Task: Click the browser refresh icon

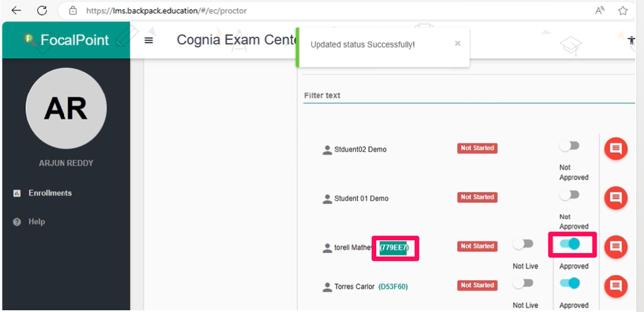Action: click(42, 10)
